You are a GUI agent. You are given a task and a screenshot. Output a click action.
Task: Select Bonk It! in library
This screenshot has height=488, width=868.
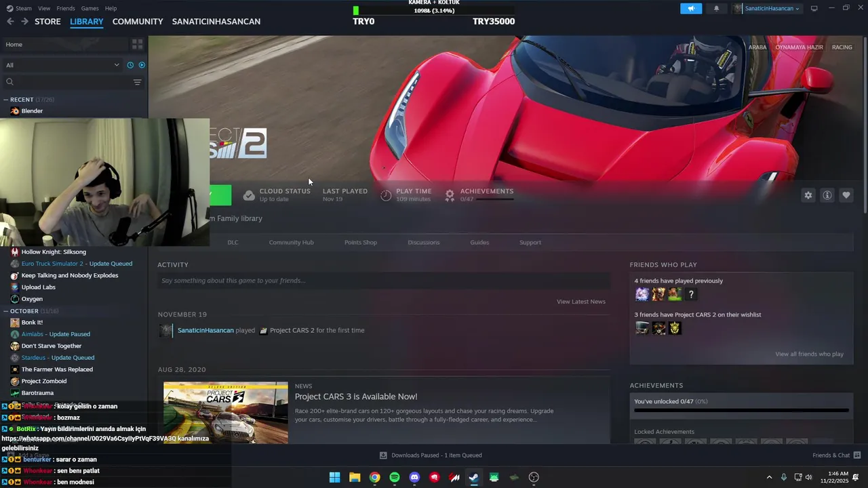click(32, 323)
